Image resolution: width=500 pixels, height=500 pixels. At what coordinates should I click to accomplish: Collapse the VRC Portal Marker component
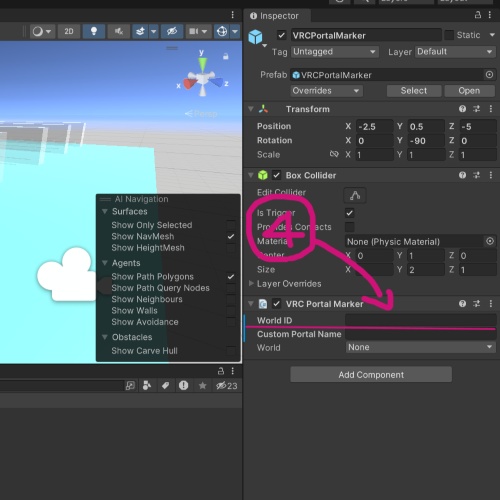[x=251, y=304]
